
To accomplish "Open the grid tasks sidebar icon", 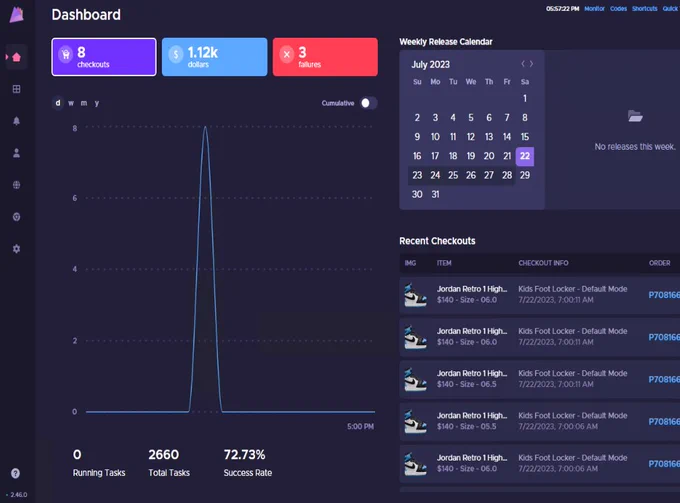I will (x=16, y=89).
